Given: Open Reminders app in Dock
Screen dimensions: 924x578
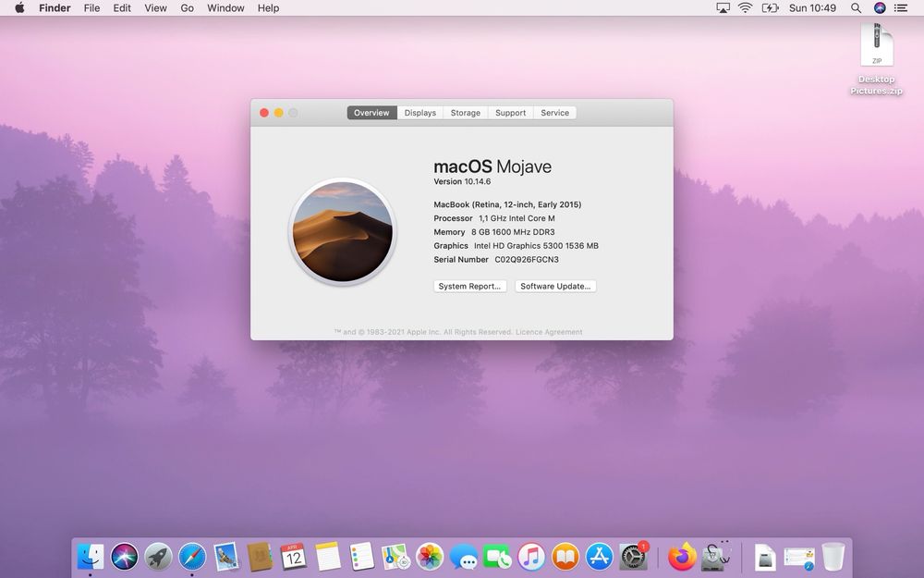Looking at the screenshot, I should [362, 557].
